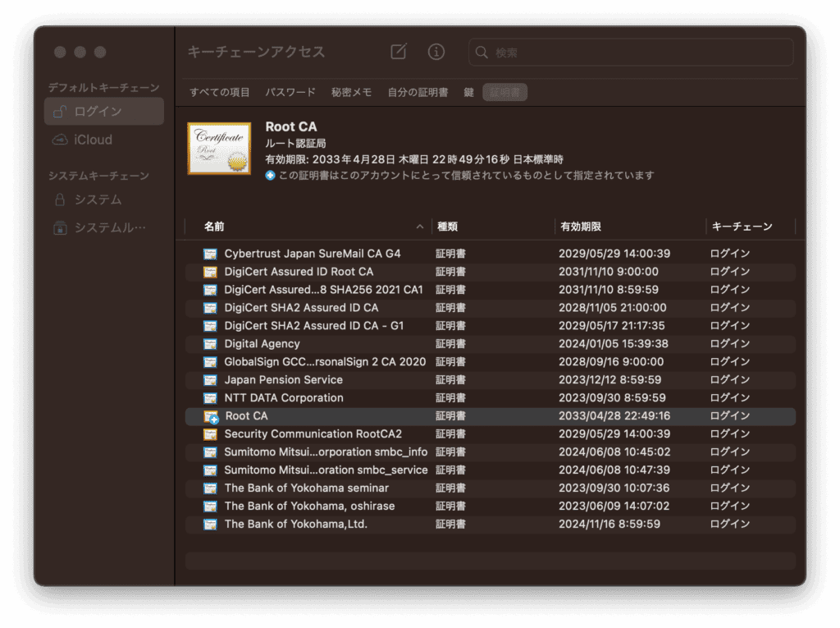Sort list by キーチェーン column header
The height and width of the screenshot is (628, 840).
click(x=742, y=227)
